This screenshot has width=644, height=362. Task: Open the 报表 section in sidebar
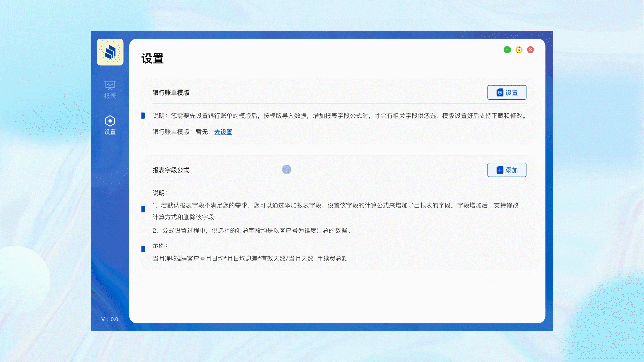110,90
